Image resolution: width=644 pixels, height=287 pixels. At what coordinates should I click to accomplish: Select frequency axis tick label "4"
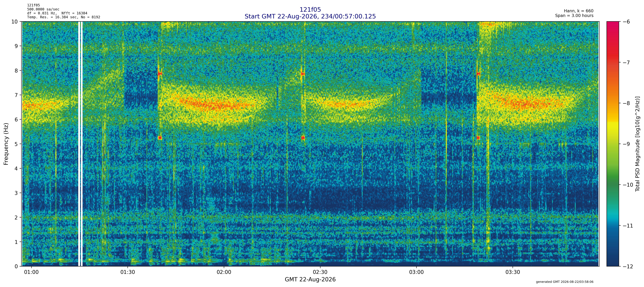16,168
